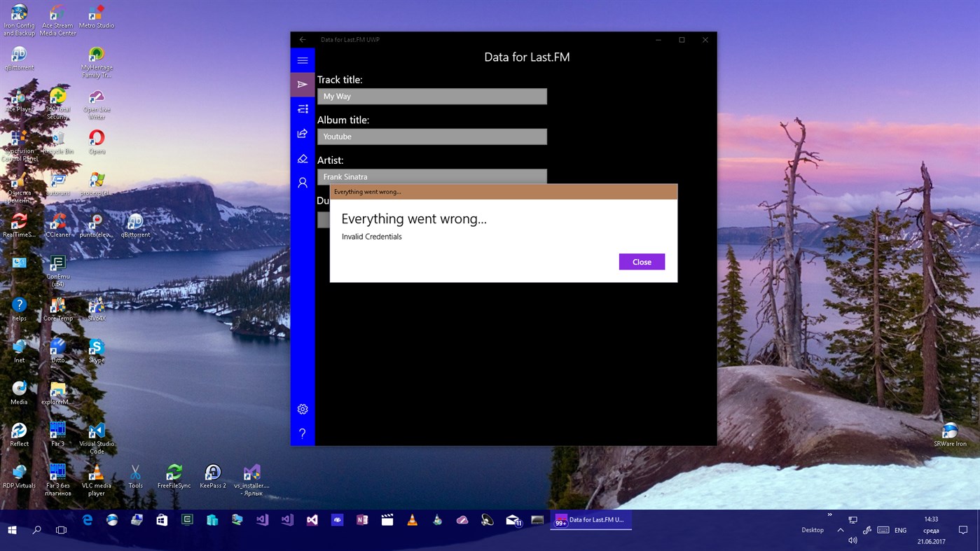Open Task View from the taskbar
This screenshot has height=551, width=980.
click(62, 530)
